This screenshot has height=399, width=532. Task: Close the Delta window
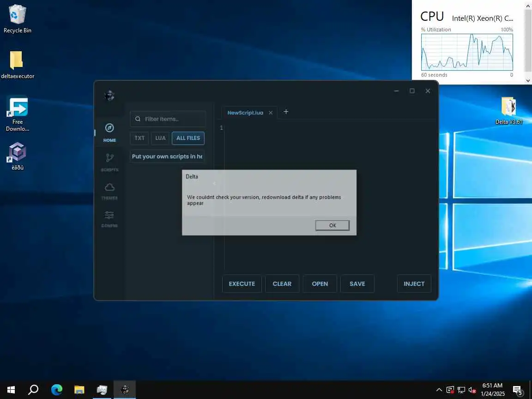(x=428, y=91)
